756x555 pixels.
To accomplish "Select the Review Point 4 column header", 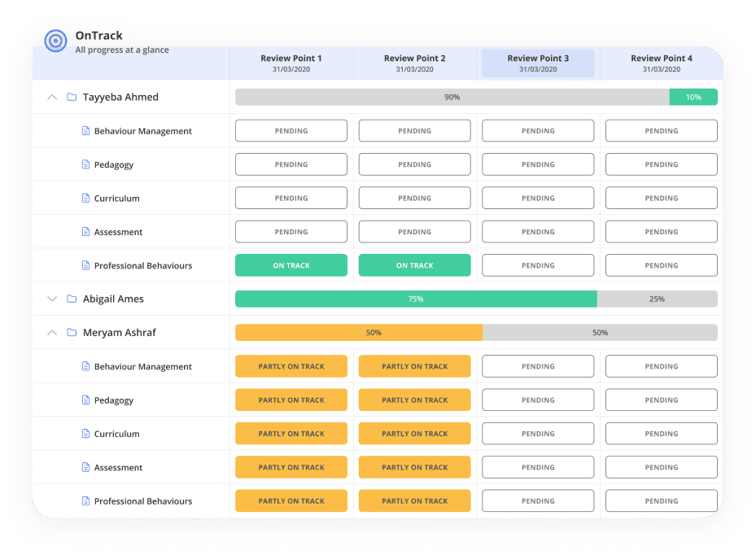I will [x=662, y=63].
